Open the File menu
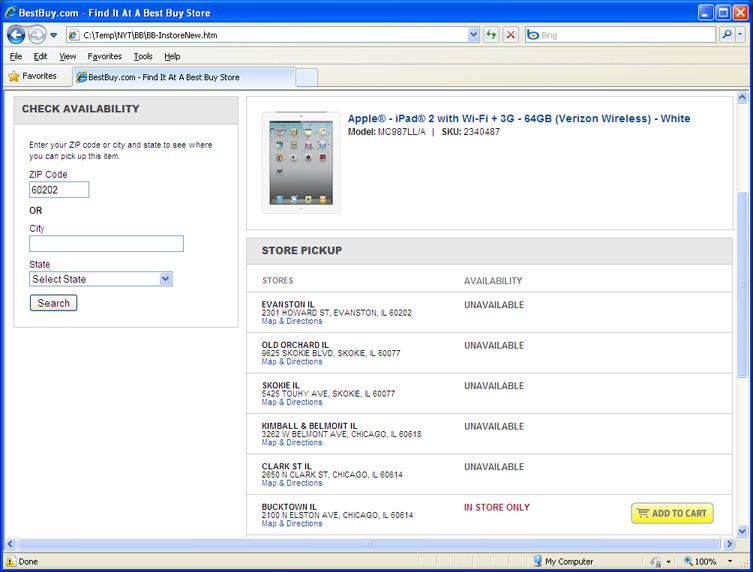The width and height of the screenshot is (753, 572). (x=16, y=56)
